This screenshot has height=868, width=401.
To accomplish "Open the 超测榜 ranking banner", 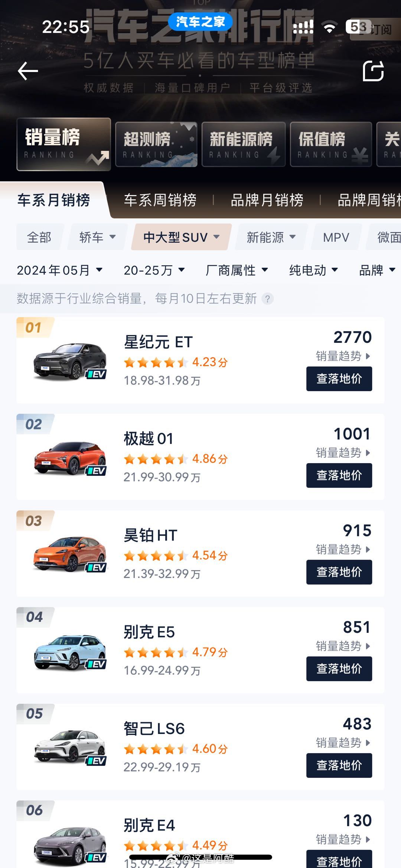I will pos(156,144).
